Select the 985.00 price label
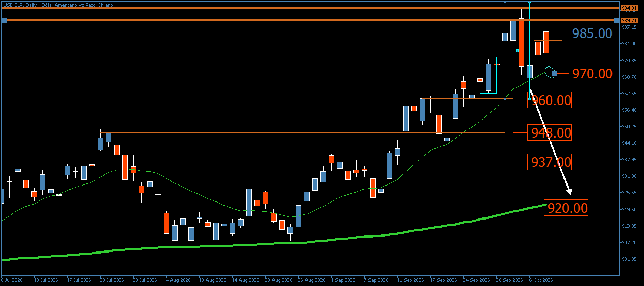644x286 pixels. tap(591, 33)
